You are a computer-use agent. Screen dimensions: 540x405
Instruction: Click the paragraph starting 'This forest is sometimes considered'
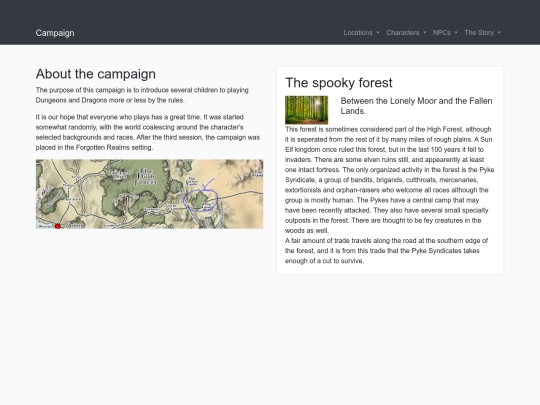coord(390,180)
